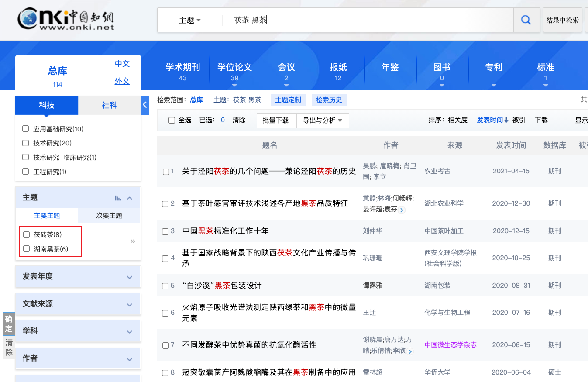Click the magnifier search button
The image size is (588, 382).
tap(526, 20)
